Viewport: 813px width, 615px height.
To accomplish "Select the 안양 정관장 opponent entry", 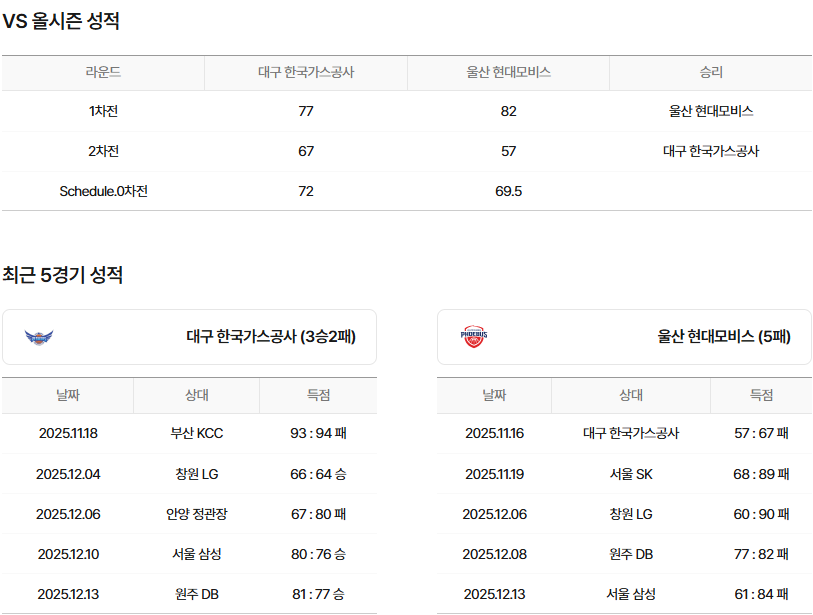I will [197, 514].
